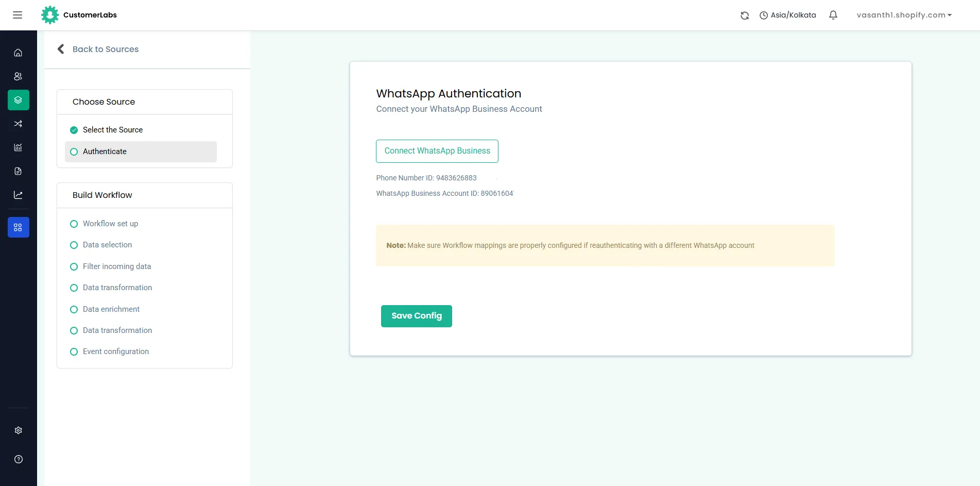Click the Phone Number ID text
980x486 pixels.
pyautogui.click(x=426, y=178)
